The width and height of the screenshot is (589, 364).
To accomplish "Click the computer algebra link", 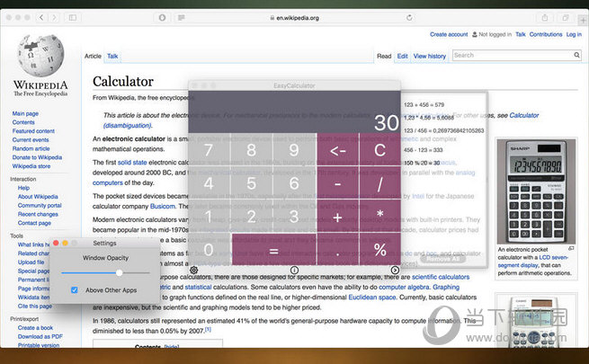I will tap(404, 287).
